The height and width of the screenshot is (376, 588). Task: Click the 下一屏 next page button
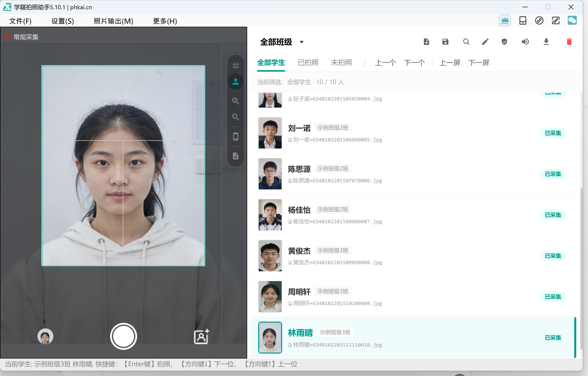pyautogui.click(x=479, y=63)
